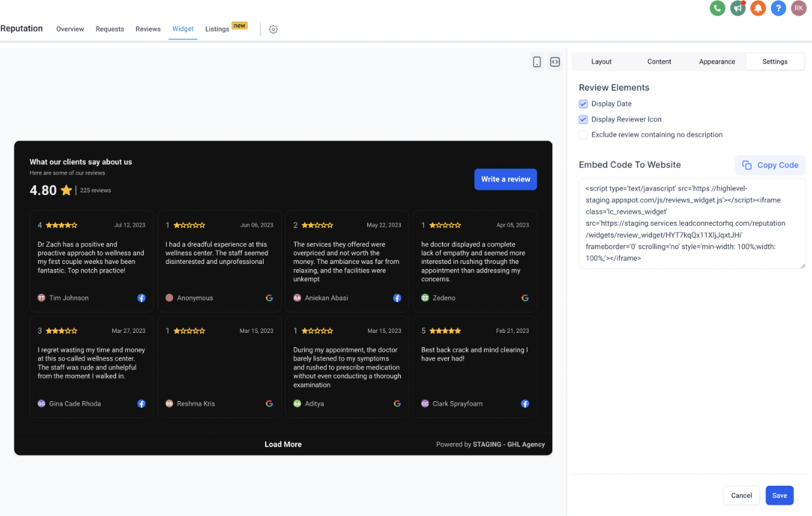Click the 'I regret wasting my time' review text
Screen dimensions: 812x516
click(x=91, y=363)
